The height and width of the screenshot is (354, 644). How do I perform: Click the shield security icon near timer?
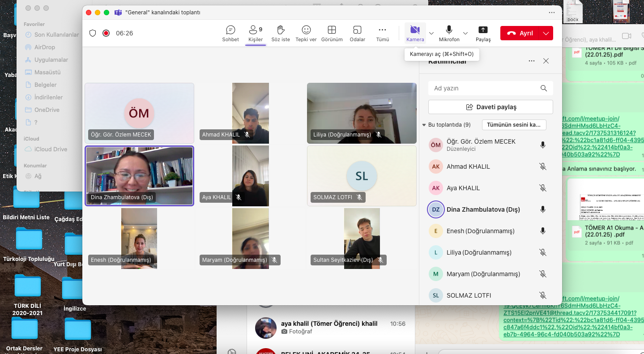(x=93, y=33)
